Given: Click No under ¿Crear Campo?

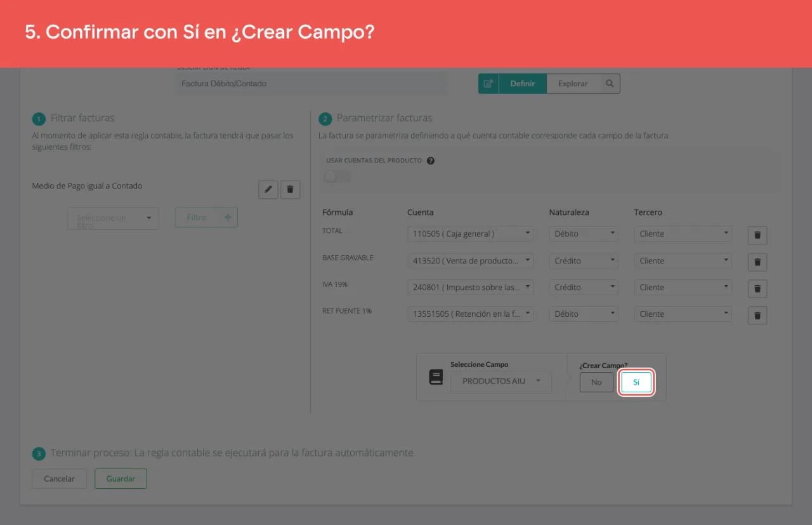Looking at the screenshot, I should (x=596, y=382).
